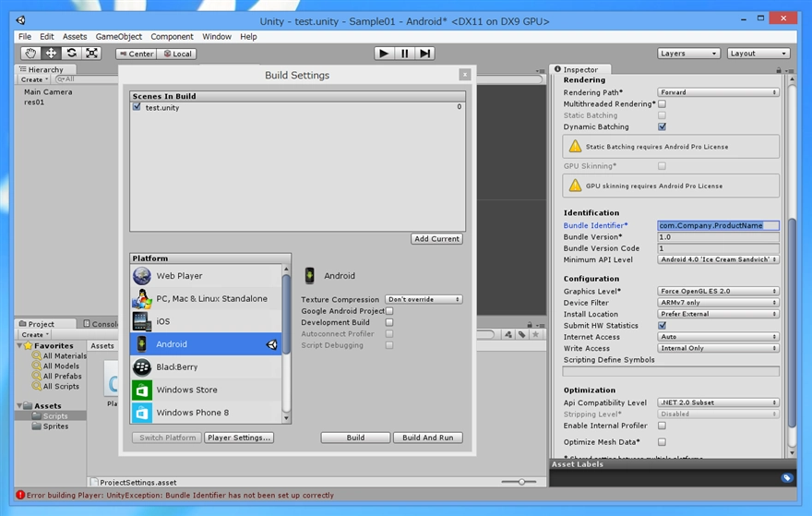The width and height of the screenshot is (812, 516).
Task: Enable Google Android Project checkbox
Action: [389, 311]
